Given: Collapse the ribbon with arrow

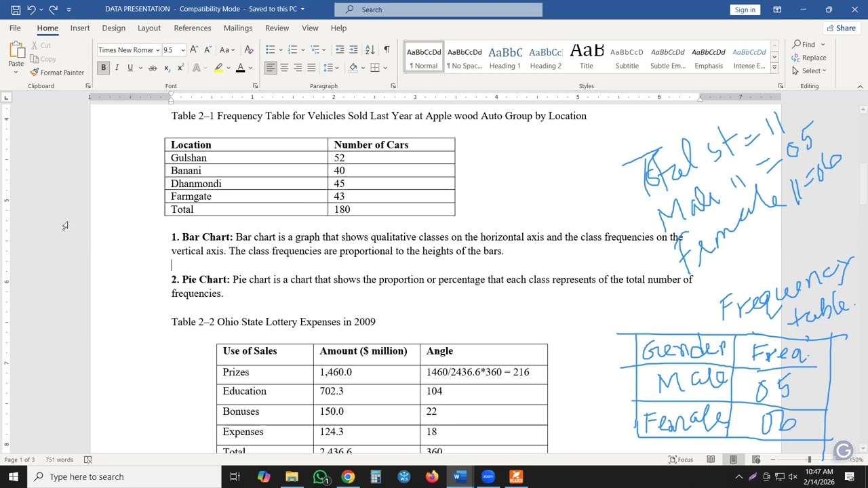Looking at the screenshot, I should click(x=860, y=86).
